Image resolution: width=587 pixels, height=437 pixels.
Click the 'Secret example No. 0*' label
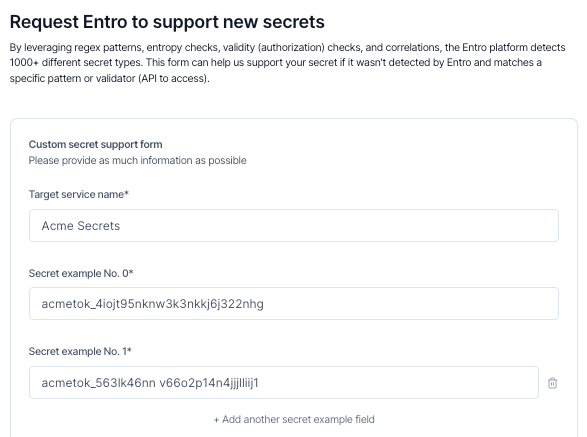click(81, 273)
